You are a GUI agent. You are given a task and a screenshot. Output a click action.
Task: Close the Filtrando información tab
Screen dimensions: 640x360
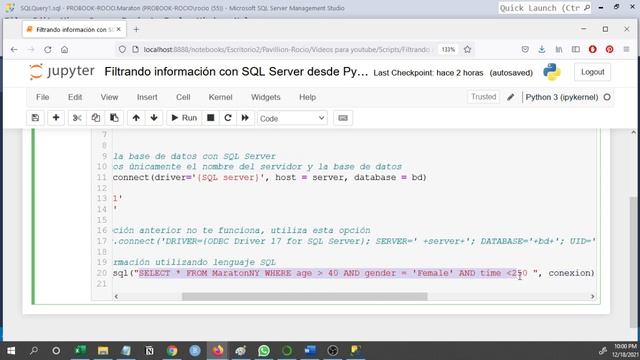119,29
